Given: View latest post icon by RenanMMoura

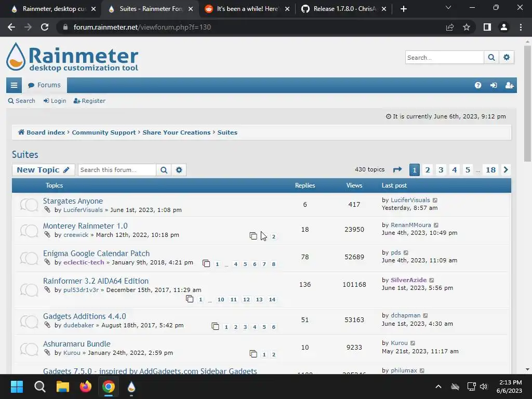Looking at the screenshot, I should (436, 225).
